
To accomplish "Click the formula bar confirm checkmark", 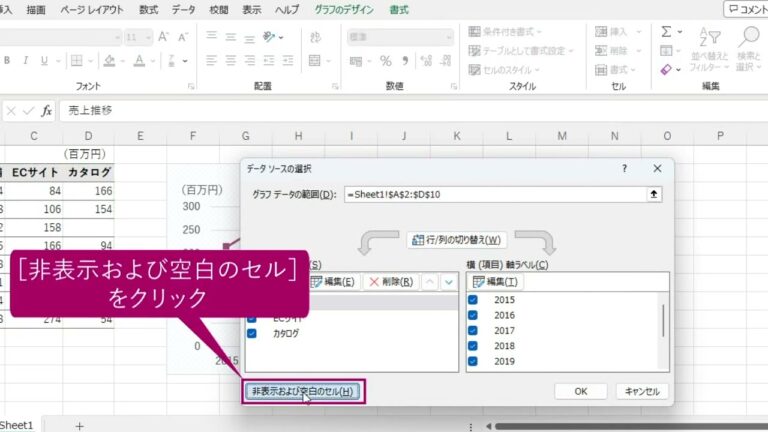I will 28,111.
